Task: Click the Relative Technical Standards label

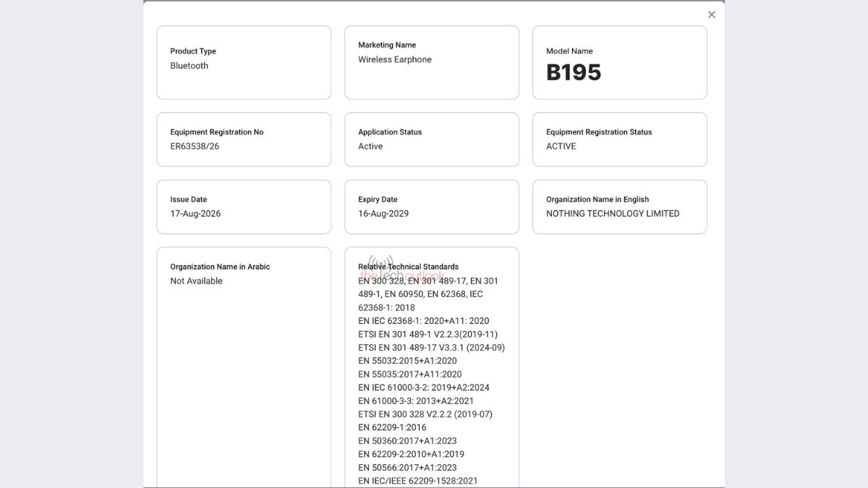Action: click(x=408, y=267)
